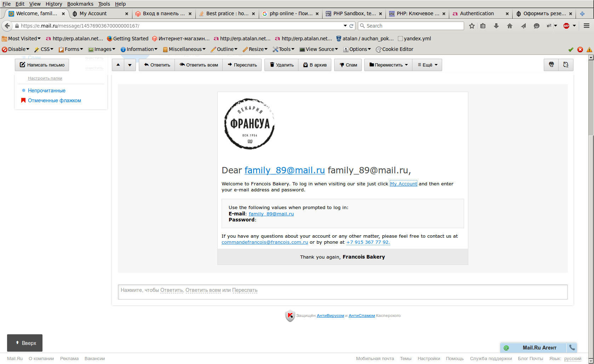The image size is (594, 364).
Task: Expand the Miscellaneous web developer menu
Action: (184, 49)
